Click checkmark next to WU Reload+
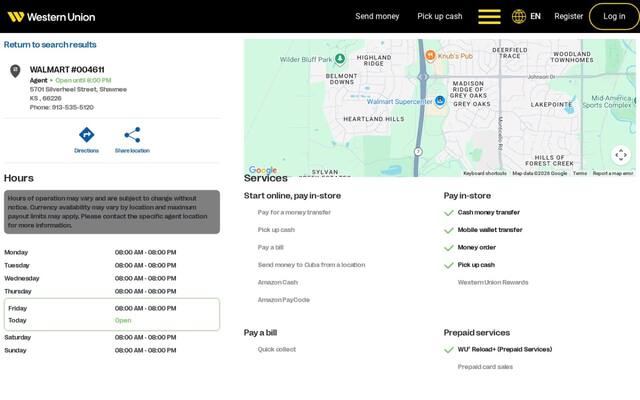This screenshot has height=400, width=640. tap(449, 350)
